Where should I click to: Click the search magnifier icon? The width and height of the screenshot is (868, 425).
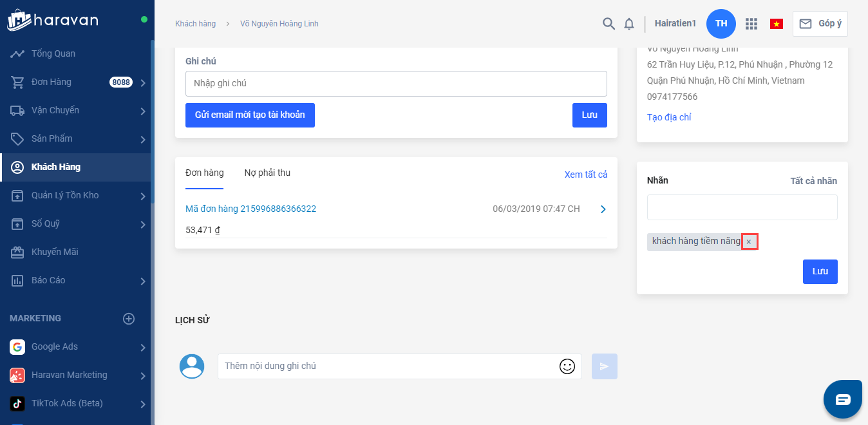[609, 24]
